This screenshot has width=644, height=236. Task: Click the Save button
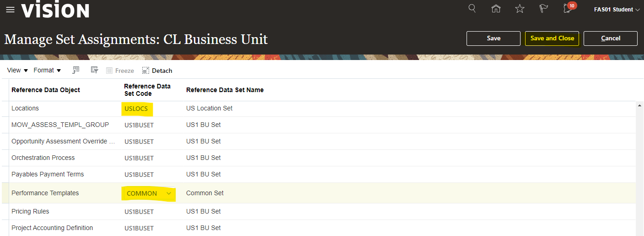point(493,38)
